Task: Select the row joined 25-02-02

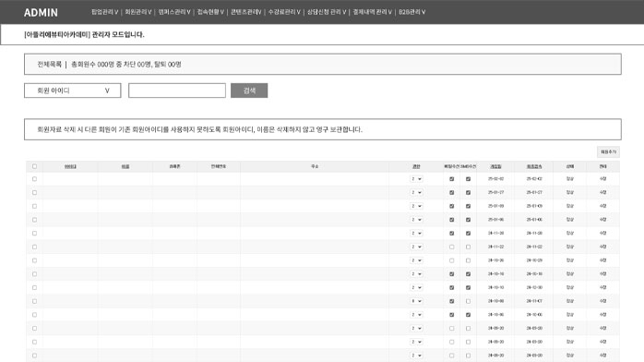Action: pos(34,179)
